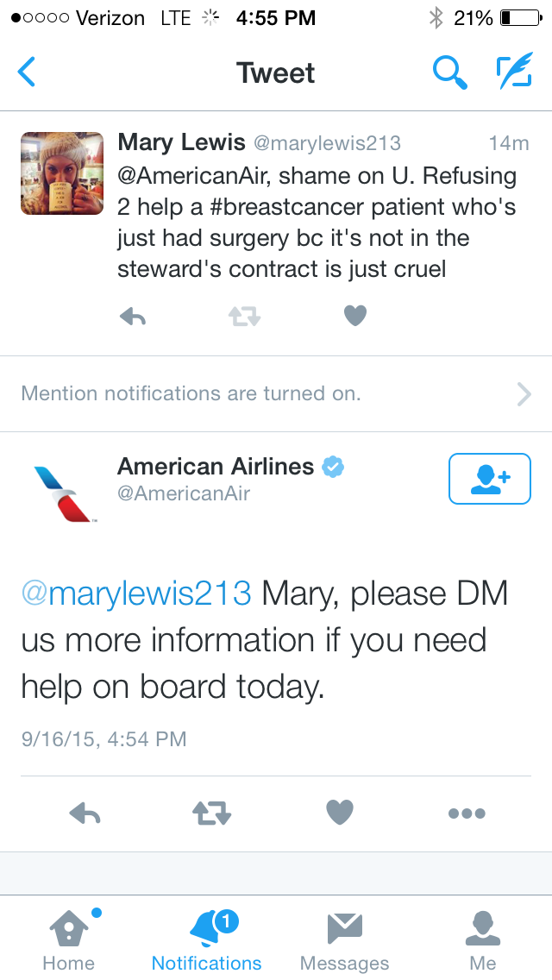Viewport: 552px width, 980px height.
Task: Switch to Messages tab
Action: pyautogui.click(x=344, y=939)
